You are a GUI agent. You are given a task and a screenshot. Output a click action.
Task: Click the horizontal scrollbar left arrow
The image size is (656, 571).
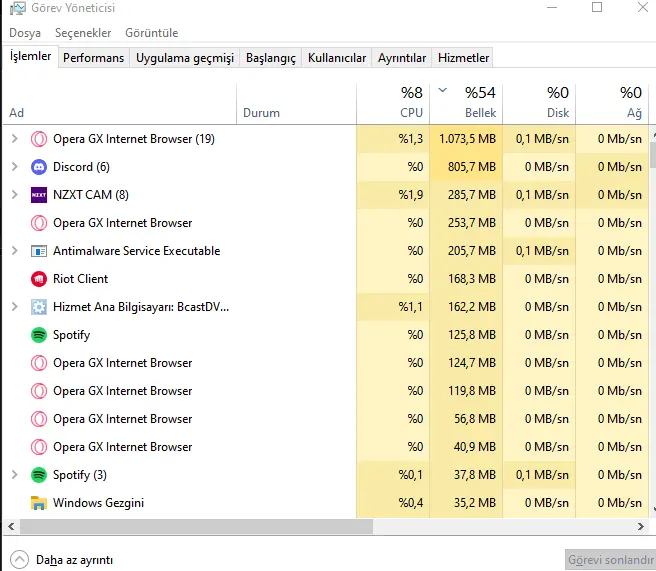coord(11,526)
